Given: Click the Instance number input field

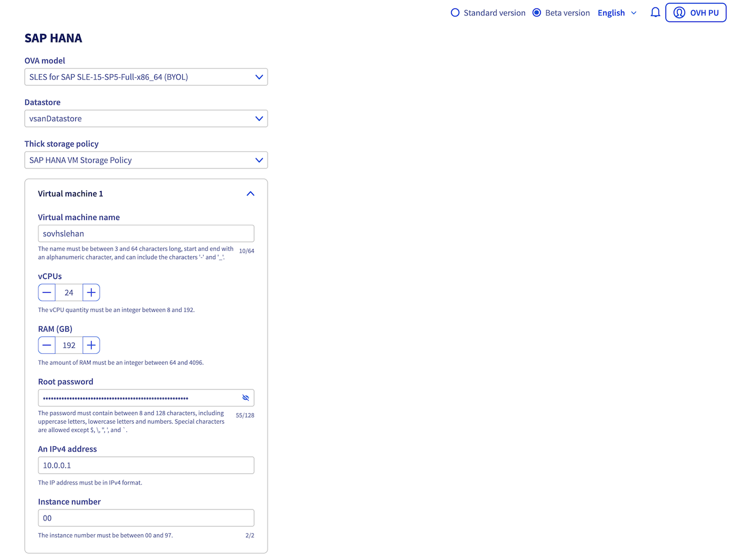Looking at the screenshot, I should 146,518.
